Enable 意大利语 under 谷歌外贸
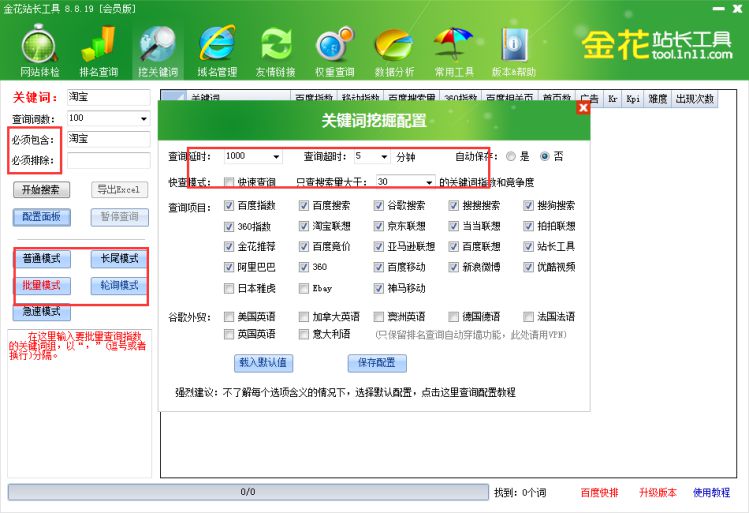This screenshot has height=513, width=749. (x=304, y=334)
